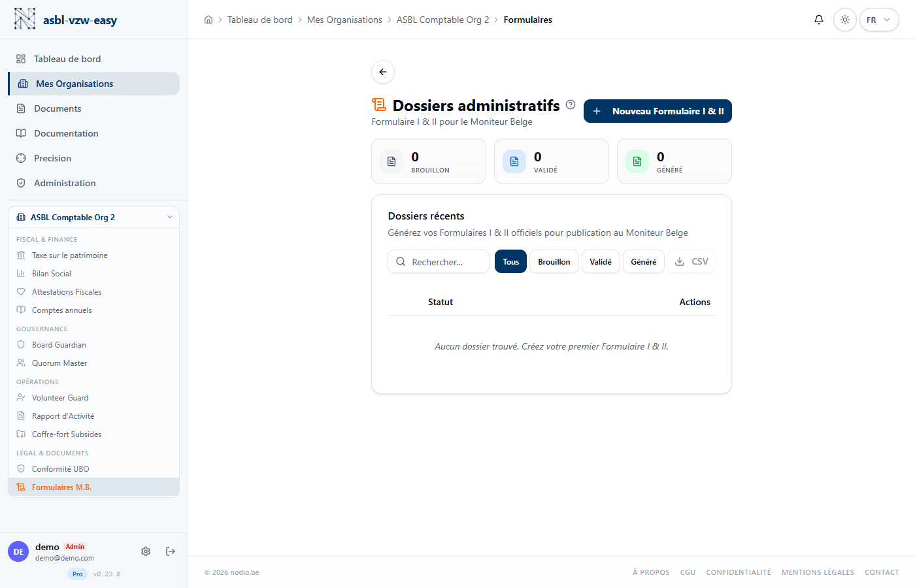Open Attestations Fiscales

pyautogui.click(x=94, y=292)
